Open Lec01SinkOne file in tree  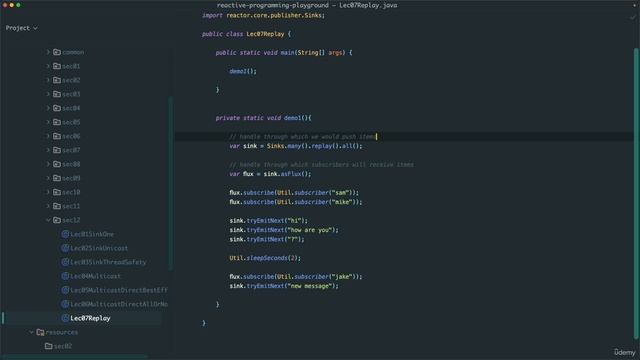point(92,234)
